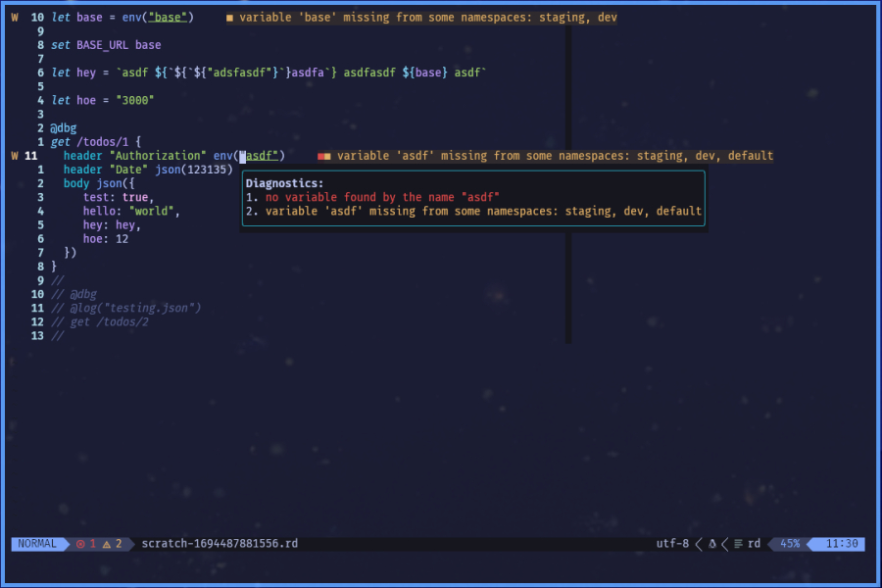Click the scratch-1694487881556.rd file name
Screen dimensions: 882x588
click(x=220, y=544)
